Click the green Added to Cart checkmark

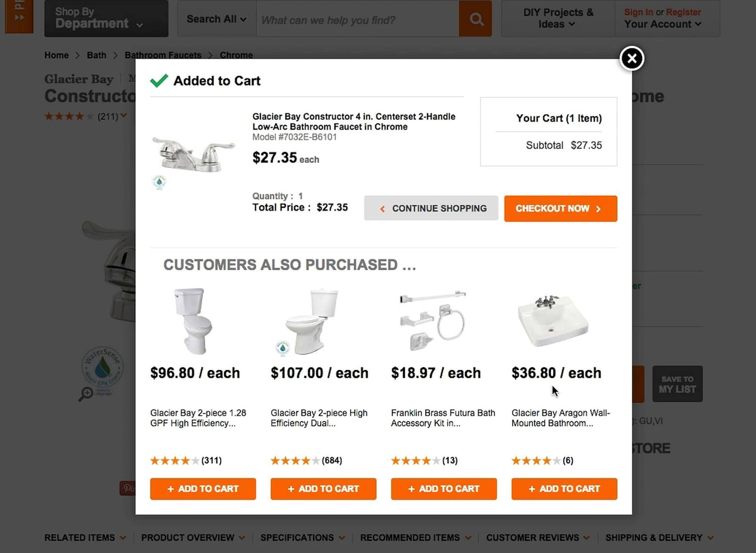[x=159, y=80]
